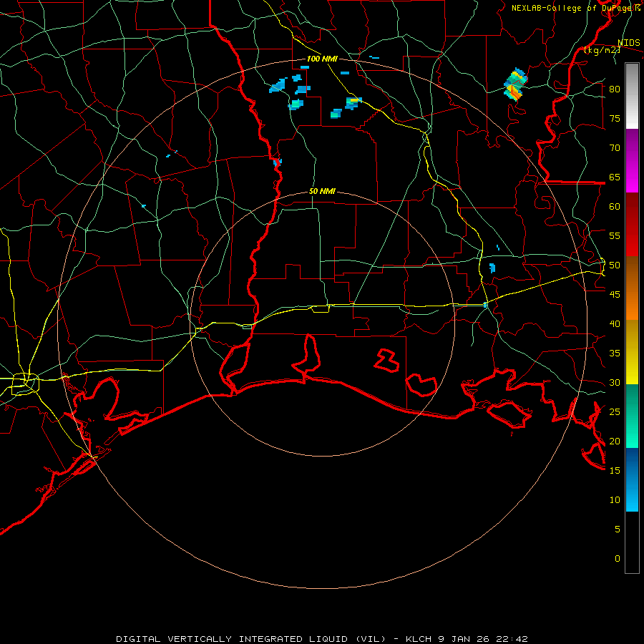The height and width of the screenshot is (644, 644).
Task: Click scale value 80 on the color bar
Action: tap(615, 89)
